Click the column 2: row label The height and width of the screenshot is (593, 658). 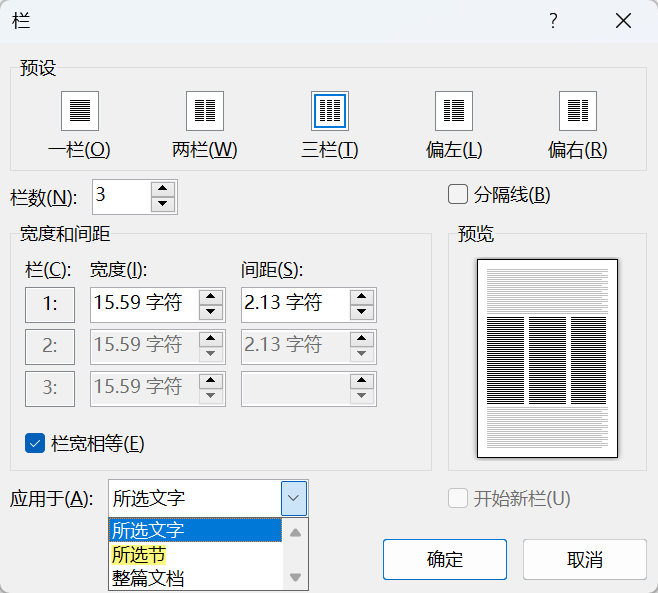click(x=50, y=347)
